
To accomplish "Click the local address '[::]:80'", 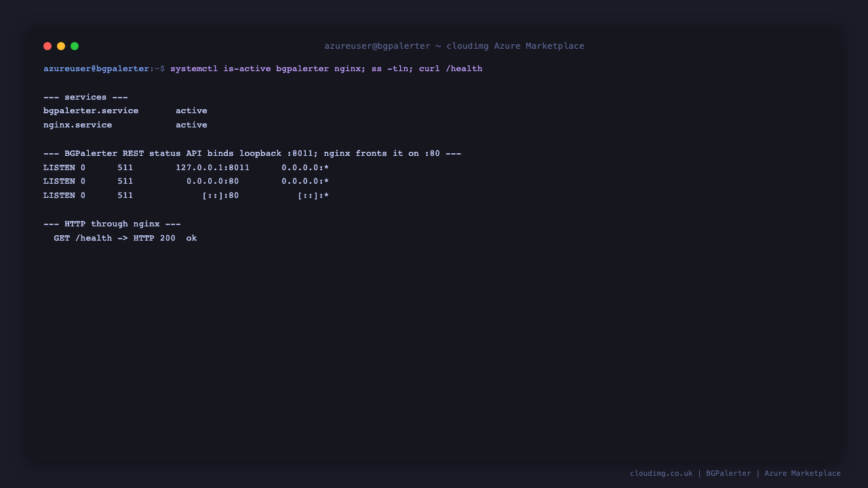I will tap(220, 196).
